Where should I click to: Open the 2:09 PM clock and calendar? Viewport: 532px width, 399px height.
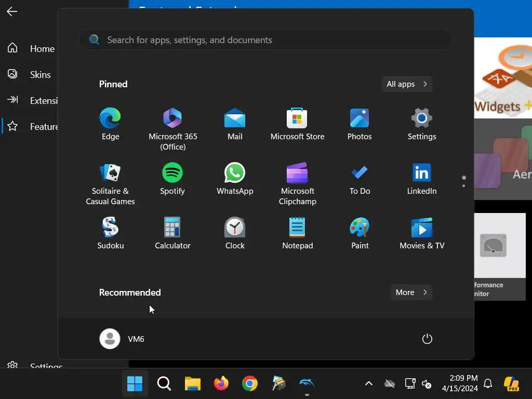point(460,383)
